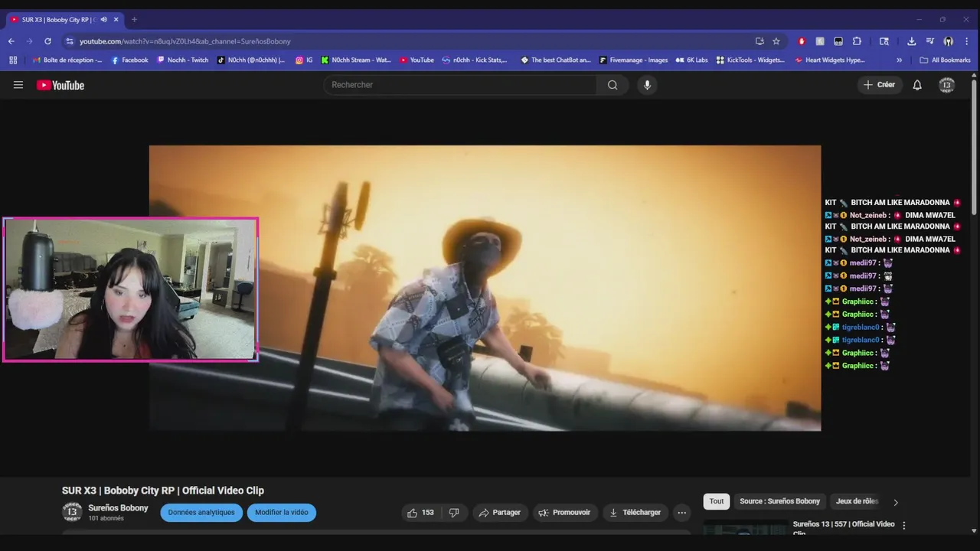Click the Promouvoir button
The image size is (980, 551).
coord(564,513)
